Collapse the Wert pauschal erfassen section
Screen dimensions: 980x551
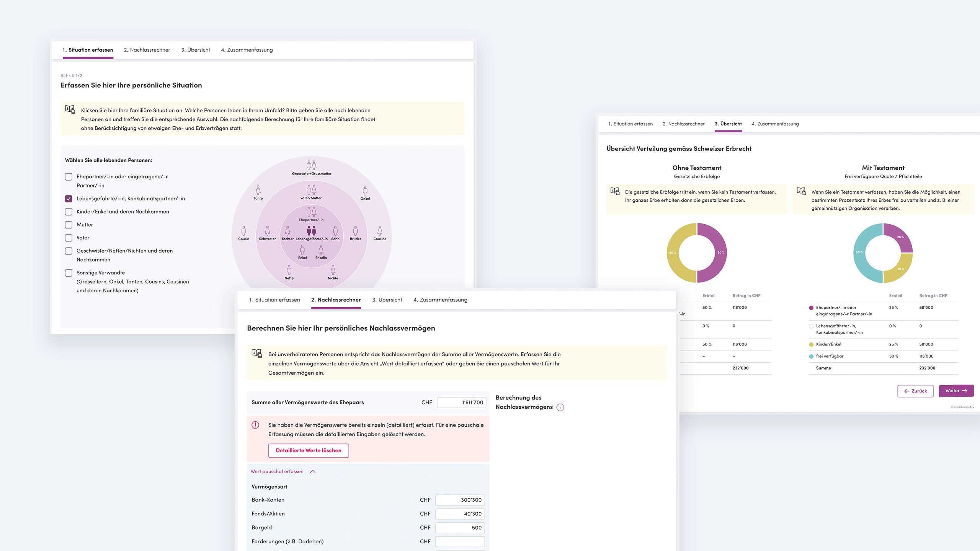(x=314, y=471)
